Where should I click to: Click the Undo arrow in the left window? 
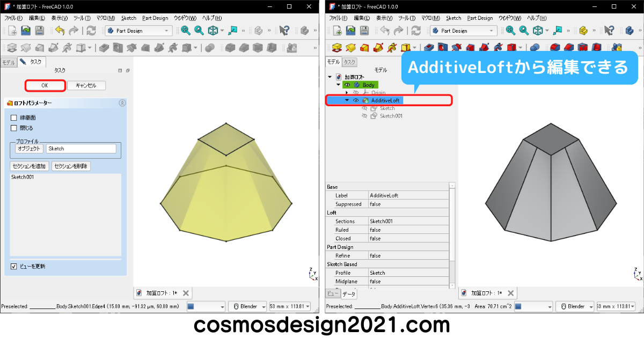pyautogui.click(x=60, y=31)
